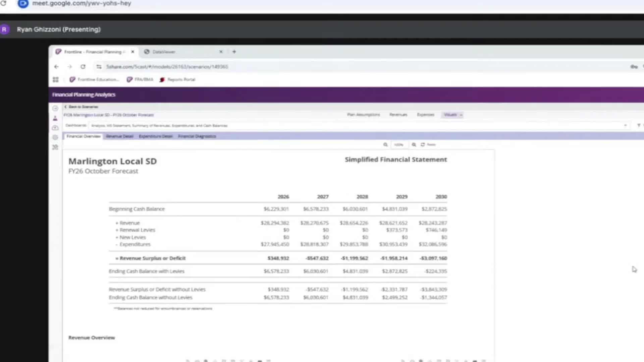Open the browser apps grid icon

click(x=56, y=79)
